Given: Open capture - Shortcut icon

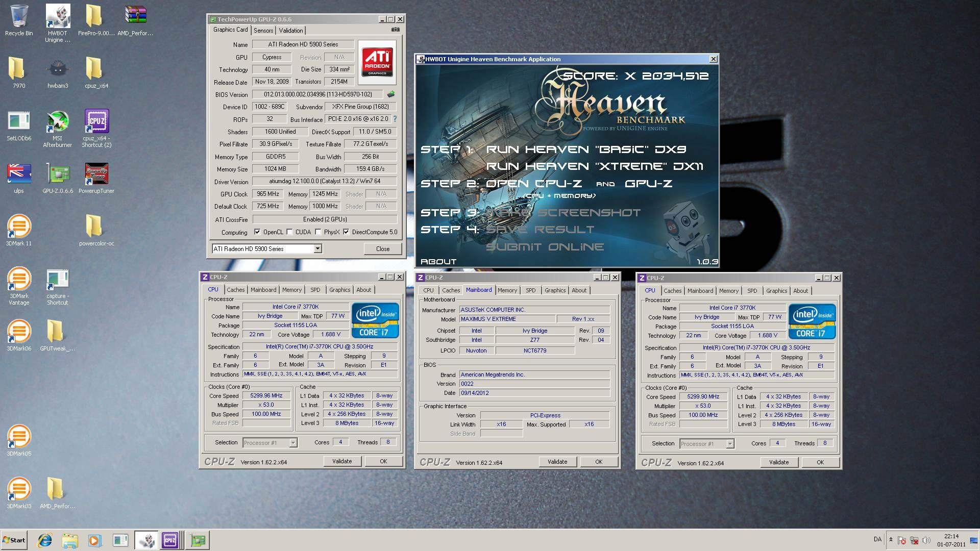Looking at the screenshot, I should (x=58, y=287).
